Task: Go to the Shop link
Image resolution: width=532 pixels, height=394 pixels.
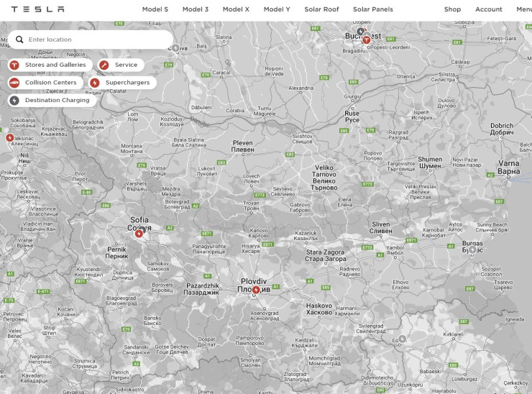Action: [452, 9]
